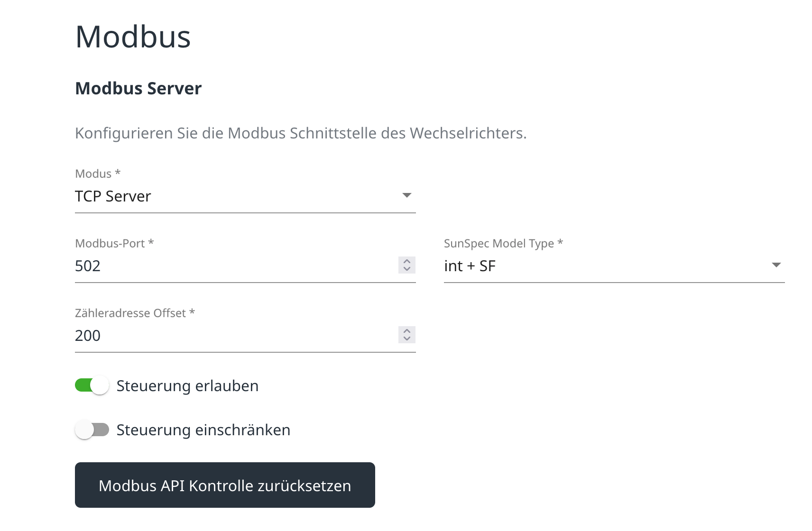This screenshot has width=812, height=531.
Task: Click the 'Modbus-Port *' field label
Action: click(114, 243)
